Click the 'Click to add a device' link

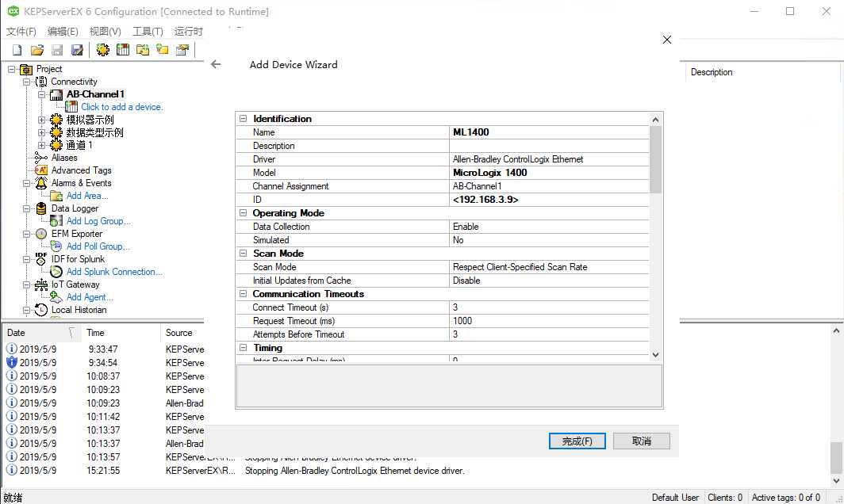121,107
